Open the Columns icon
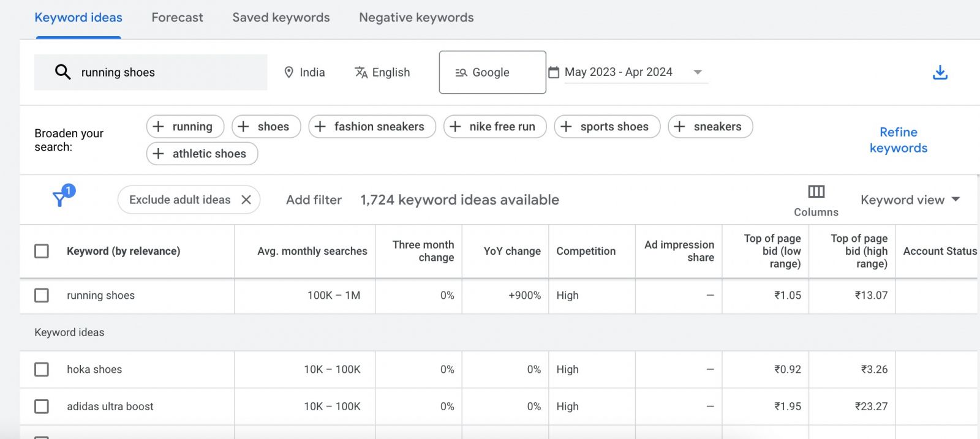This screenshot has width=980, height=439. [x=816, y=192]
